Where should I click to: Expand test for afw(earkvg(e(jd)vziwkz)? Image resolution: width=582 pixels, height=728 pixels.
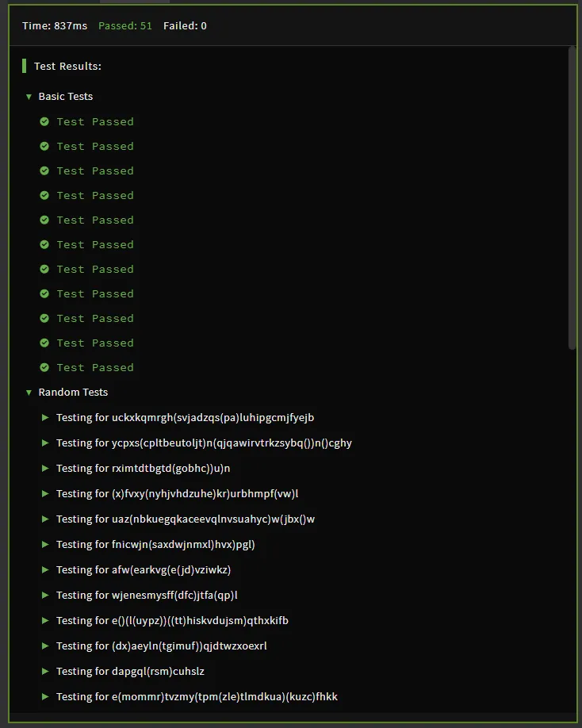click(x=45, y=569)
